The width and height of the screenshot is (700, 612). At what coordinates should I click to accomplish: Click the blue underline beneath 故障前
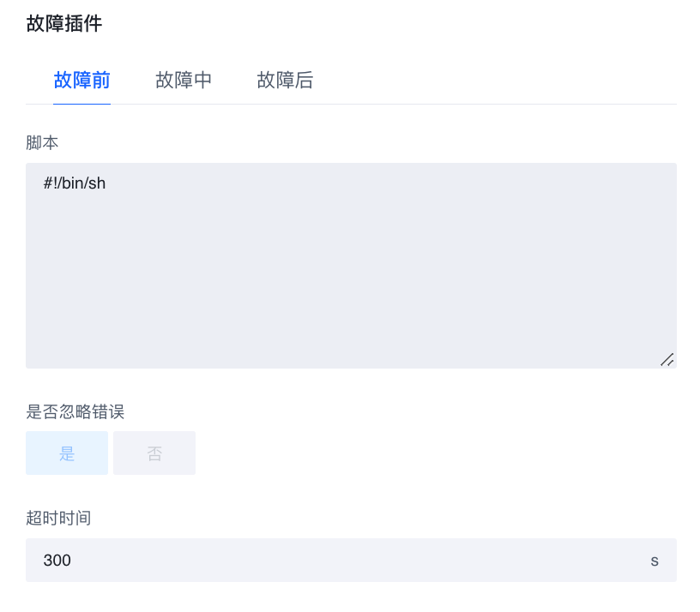[81, 104]
